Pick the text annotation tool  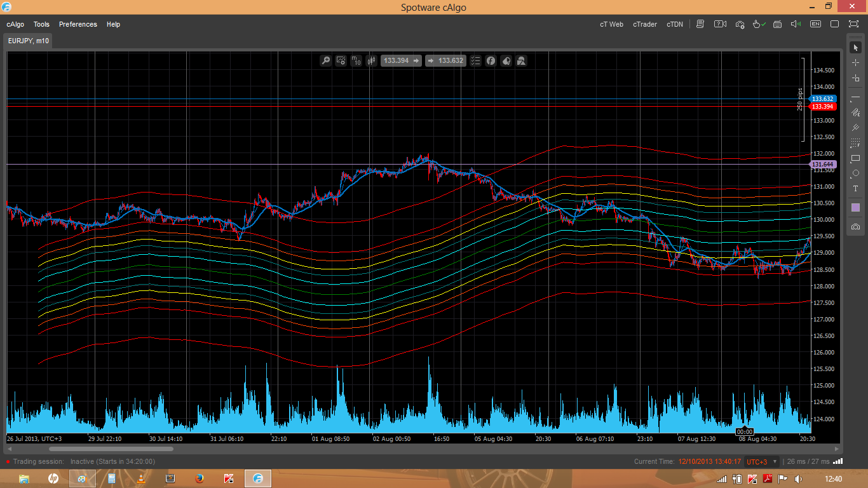click(855, 189)
